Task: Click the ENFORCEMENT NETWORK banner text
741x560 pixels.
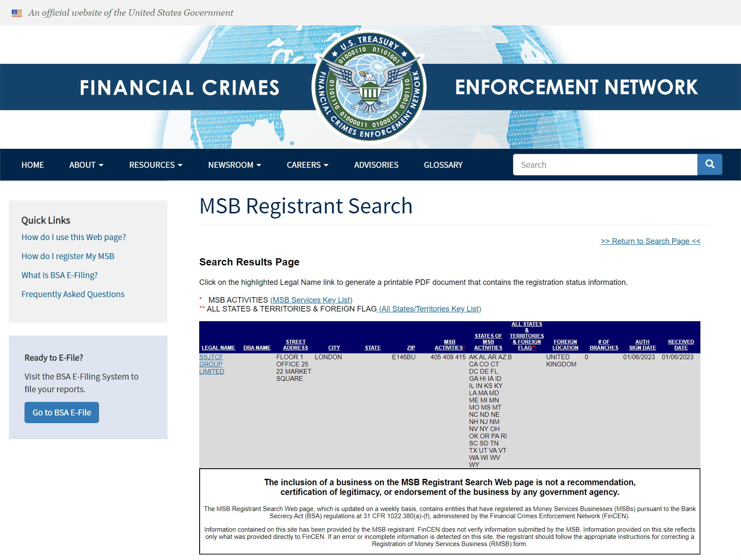Action: point(576,87)
